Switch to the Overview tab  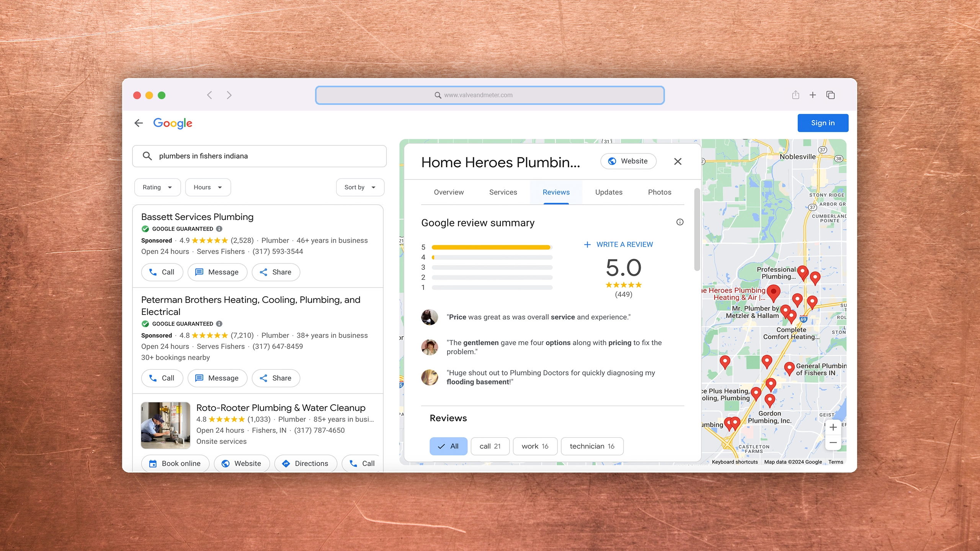point(449,192)
